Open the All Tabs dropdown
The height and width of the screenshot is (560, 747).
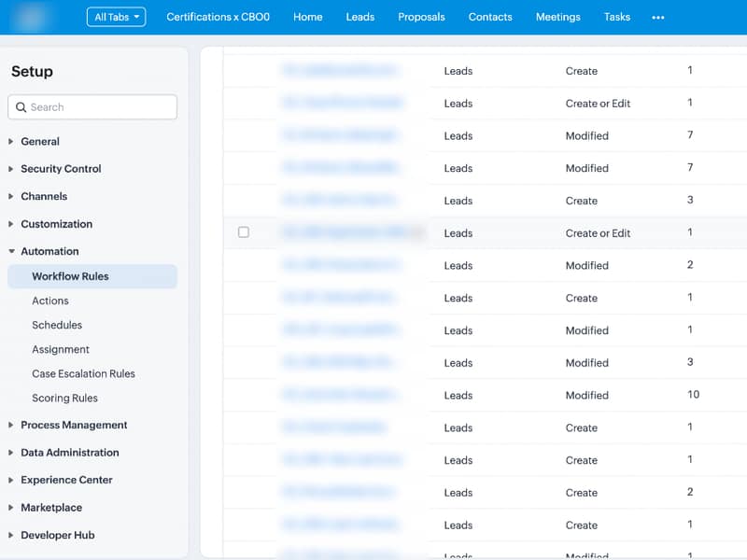pos(116,17)
